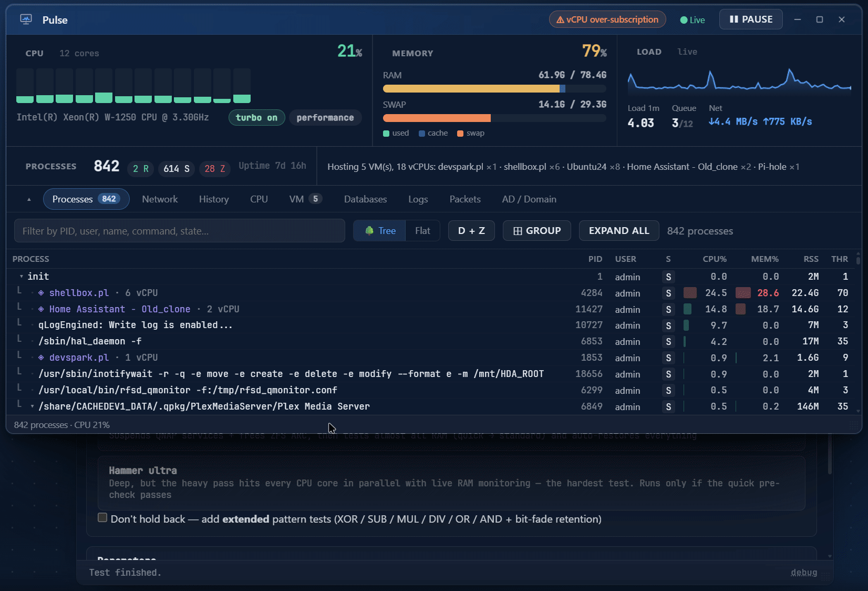Maximize the Pulse window
868x591 pixels.
[819, 19]
